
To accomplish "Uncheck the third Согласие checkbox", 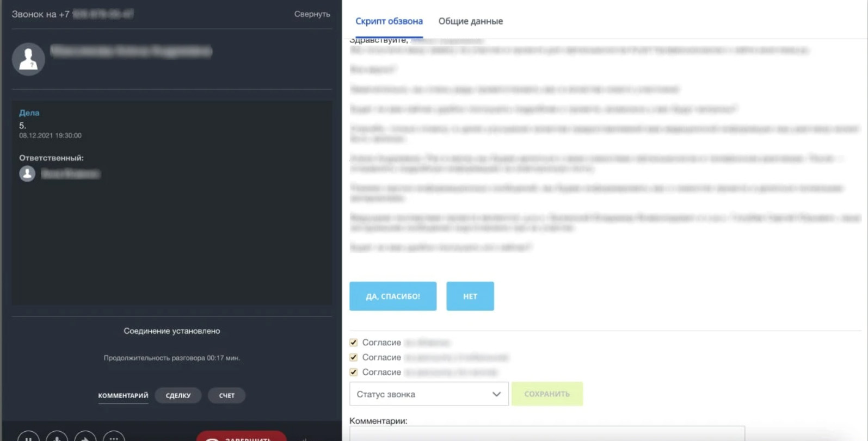I will pyautogui.click(x=354, y=372).
